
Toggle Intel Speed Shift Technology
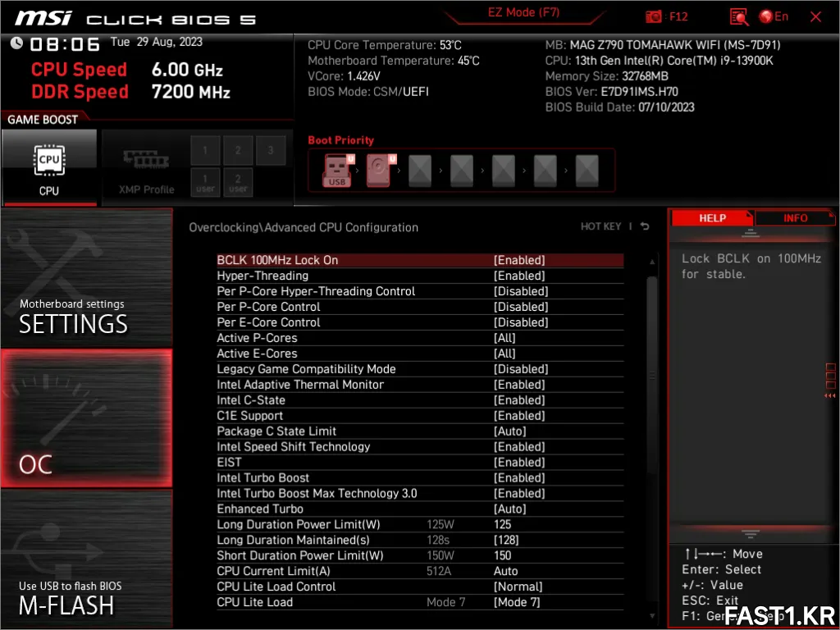click(420, 447)
